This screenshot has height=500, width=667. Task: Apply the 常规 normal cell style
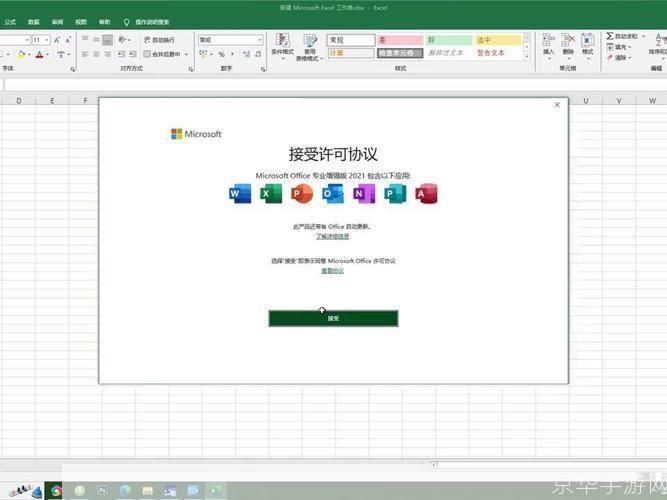(351, 40)
